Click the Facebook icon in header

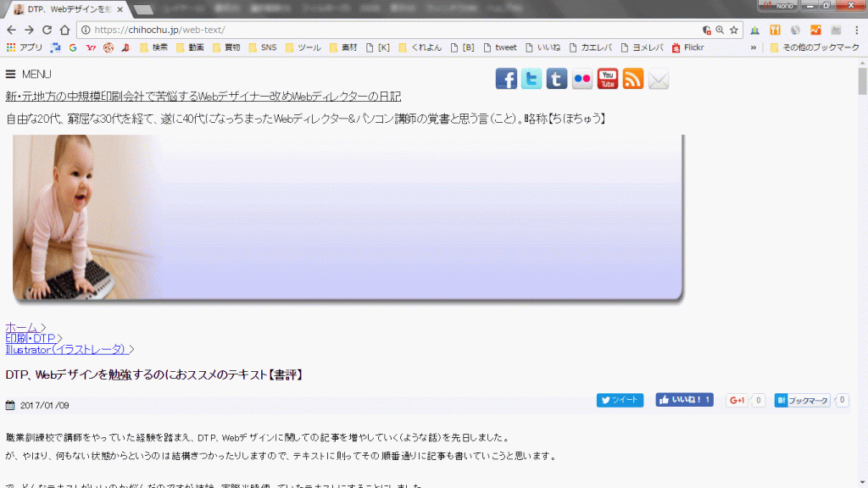pyautogui.click(x=506, y=80)
